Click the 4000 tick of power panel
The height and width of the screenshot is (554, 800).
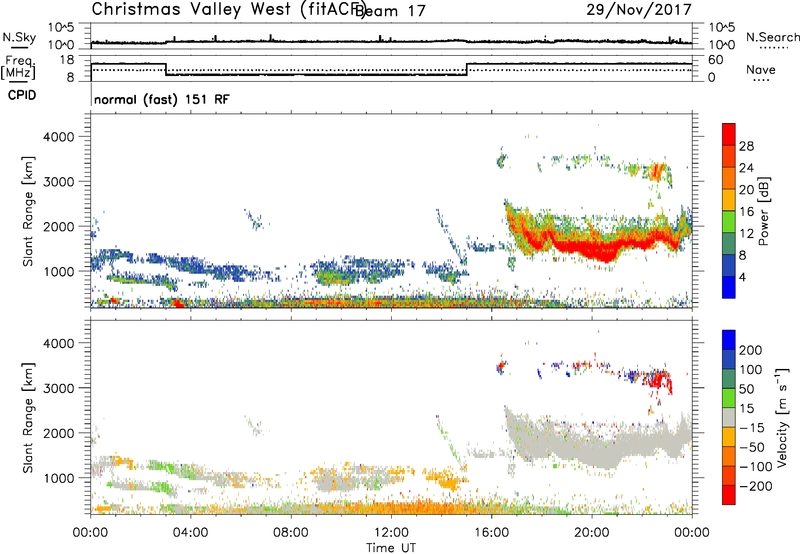tap(59, 137)
